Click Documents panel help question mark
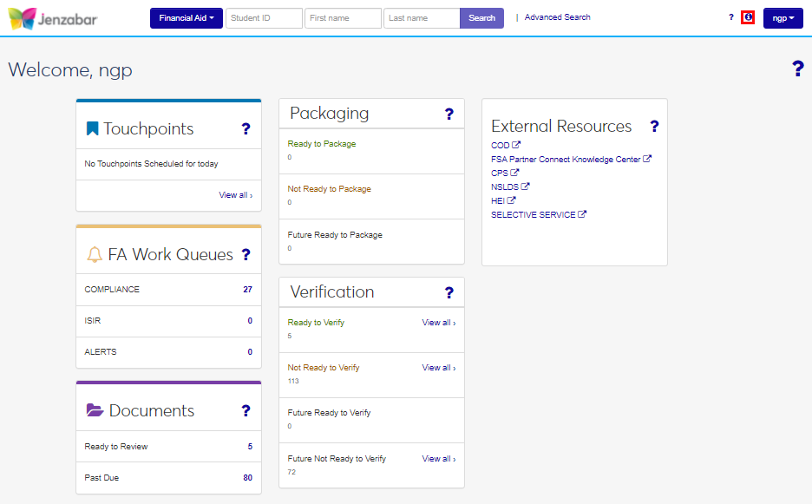 point(246,411)
